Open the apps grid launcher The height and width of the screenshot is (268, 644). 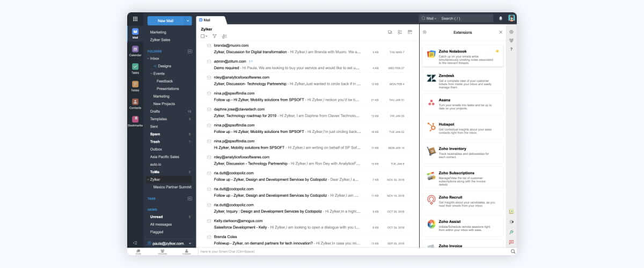coord(135,19)
